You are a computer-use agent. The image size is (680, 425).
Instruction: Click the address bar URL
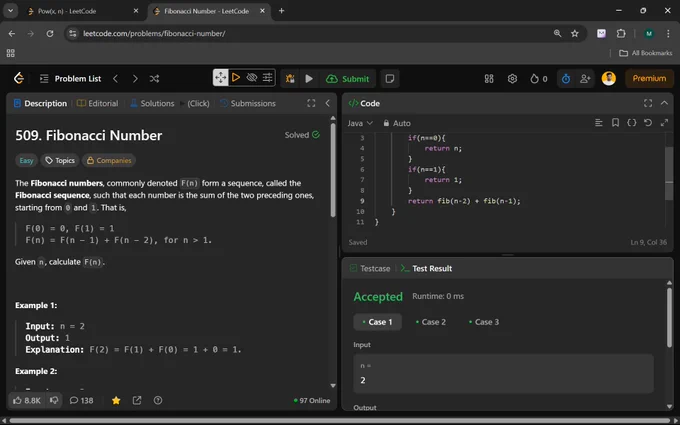click(x=154, y=33)
